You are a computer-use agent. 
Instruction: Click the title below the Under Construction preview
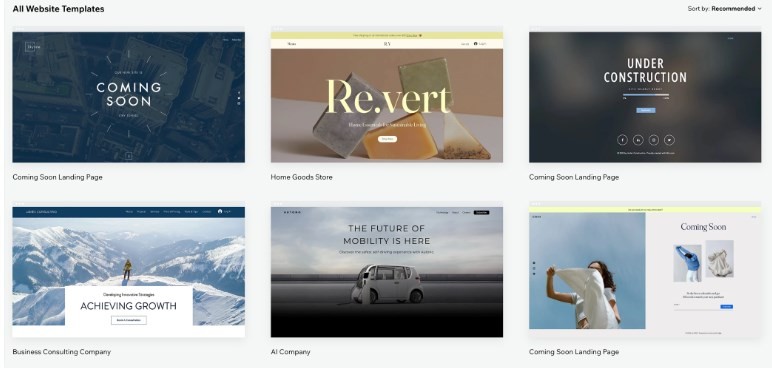click(x=574, y=177)
